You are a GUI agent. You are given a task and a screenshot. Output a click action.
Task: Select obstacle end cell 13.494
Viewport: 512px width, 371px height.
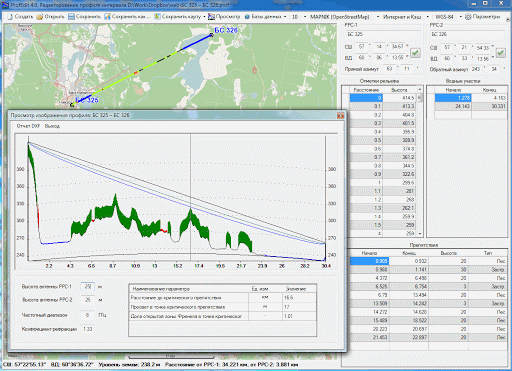(x=408, y=295)
